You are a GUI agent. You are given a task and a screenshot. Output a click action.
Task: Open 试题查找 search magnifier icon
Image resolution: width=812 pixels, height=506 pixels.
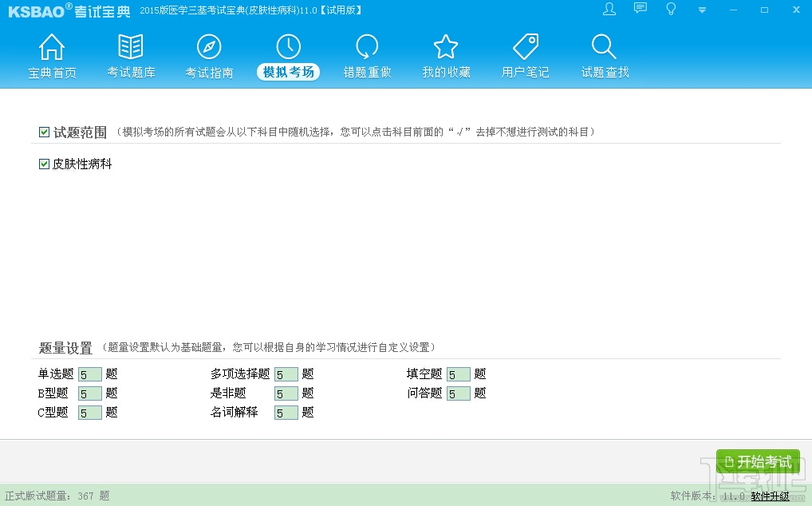[x=605, y=57]
